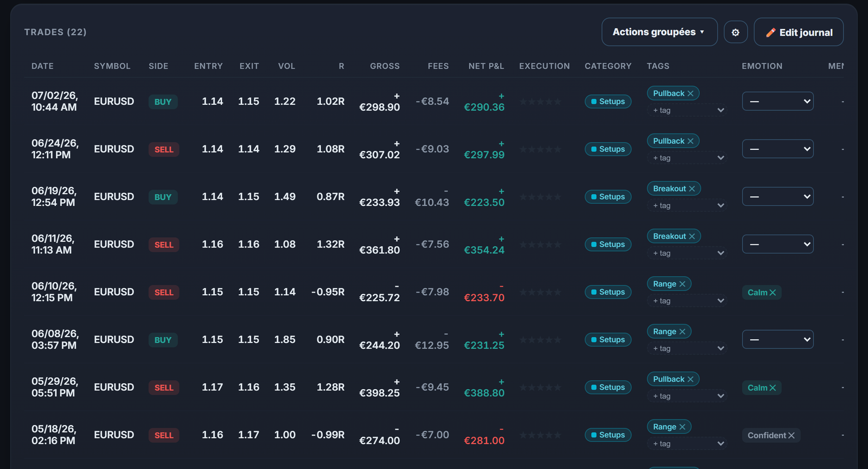This screenshot has height=469, width=868.
Task: Open the table settings gear icon
Action: pyautogui.click(x=736, y=33)
